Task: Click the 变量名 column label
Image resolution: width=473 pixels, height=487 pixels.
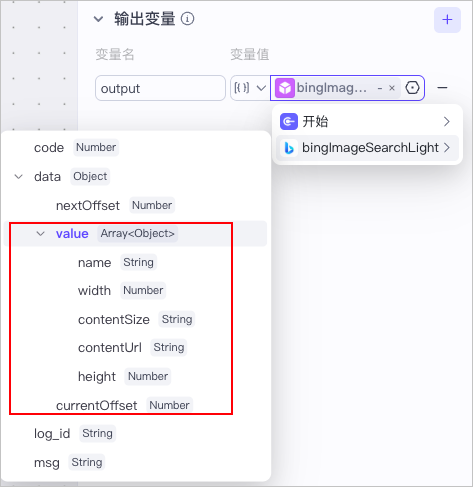Action: [x=115, y=54]
